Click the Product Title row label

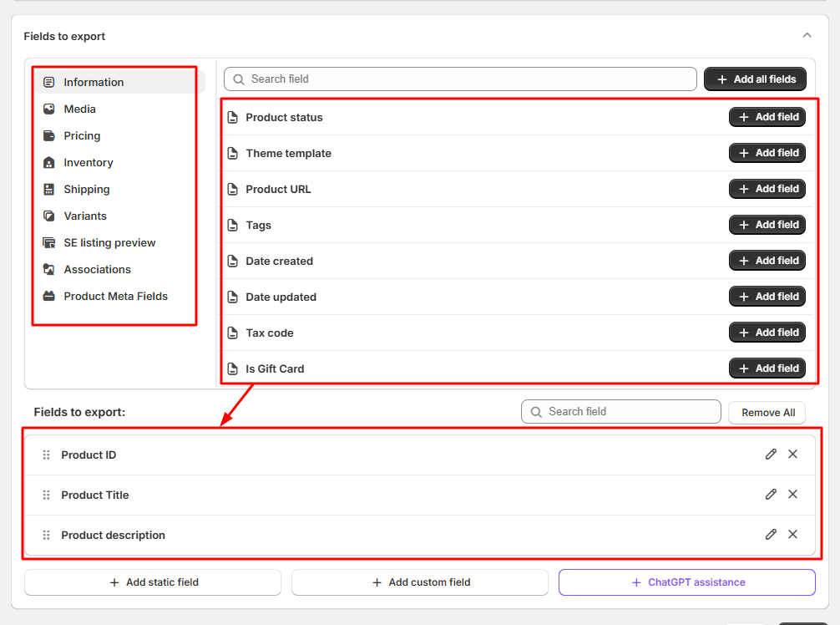pos(95,495)
